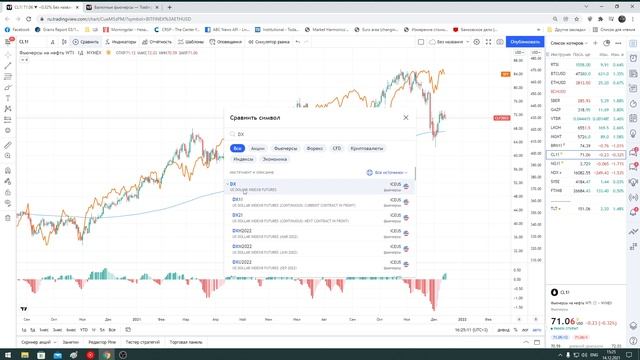Choose the DX Sep 2022 contract result
Image resolution: width=640 pixels, height=360 pixels.
coord(320,264)
